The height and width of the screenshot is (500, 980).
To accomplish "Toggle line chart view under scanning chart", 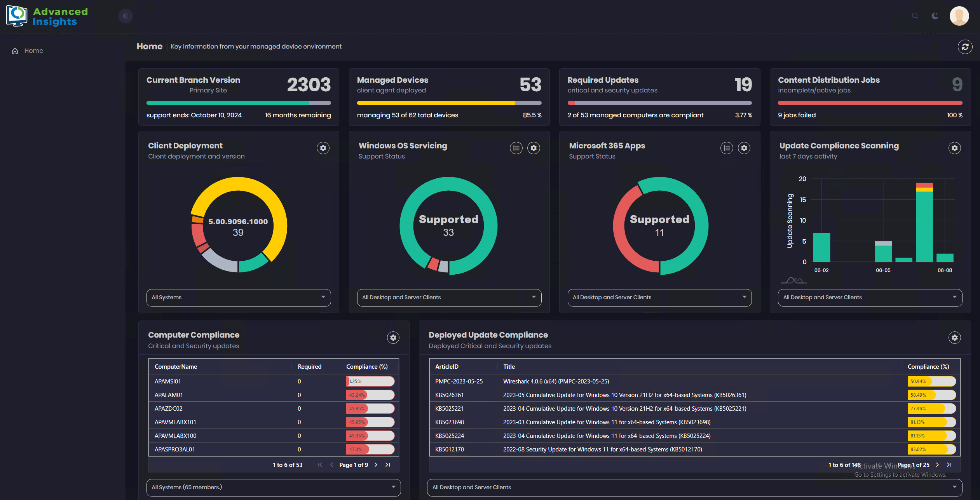I will [x=793, y=280].
